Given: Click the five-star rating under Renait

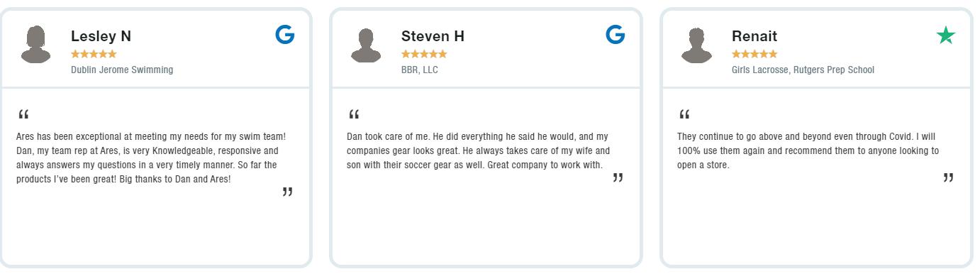Looking at the screenshot, I should (x=755, y=54).
